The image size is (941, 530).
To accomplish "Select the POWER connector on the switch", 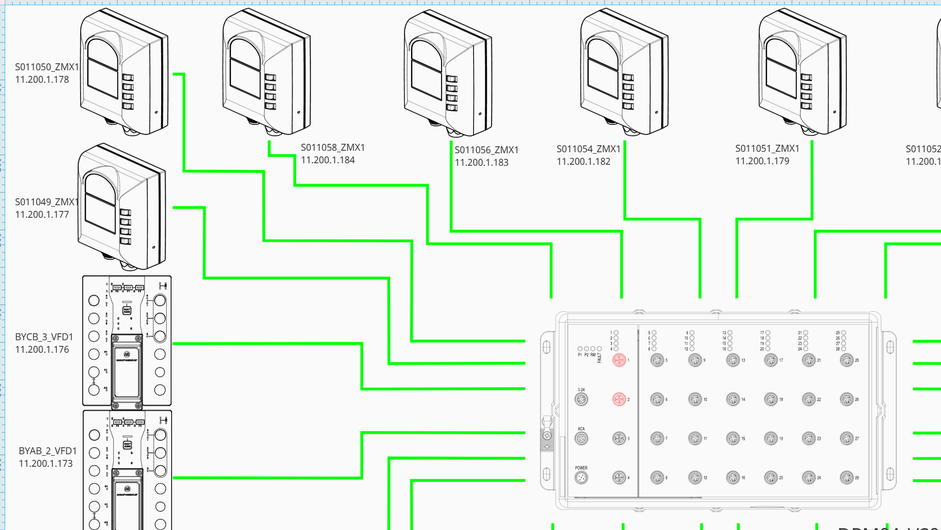I will coord(581,478).
